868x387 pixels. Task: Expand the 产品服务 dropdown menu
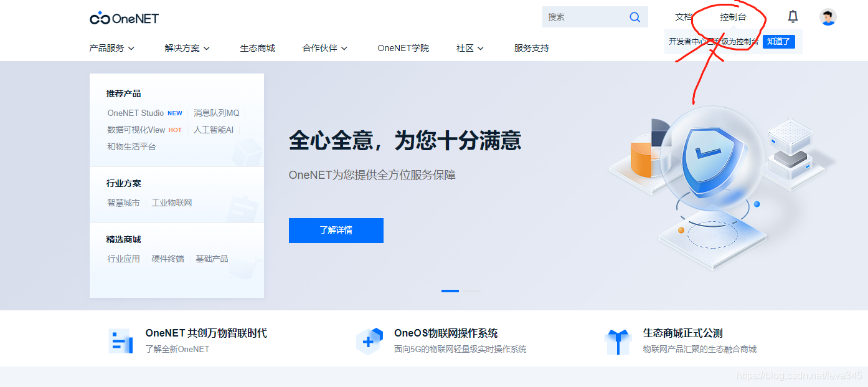112,48
